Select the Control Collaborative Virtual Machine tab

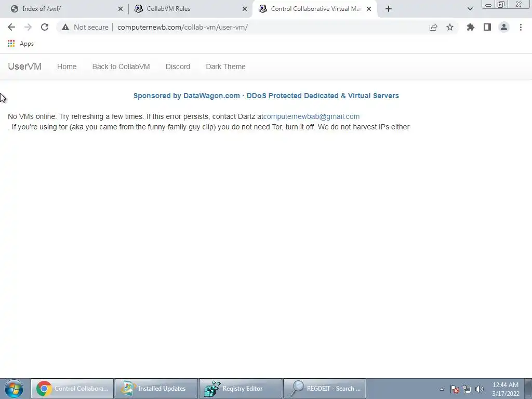[314, 9]
